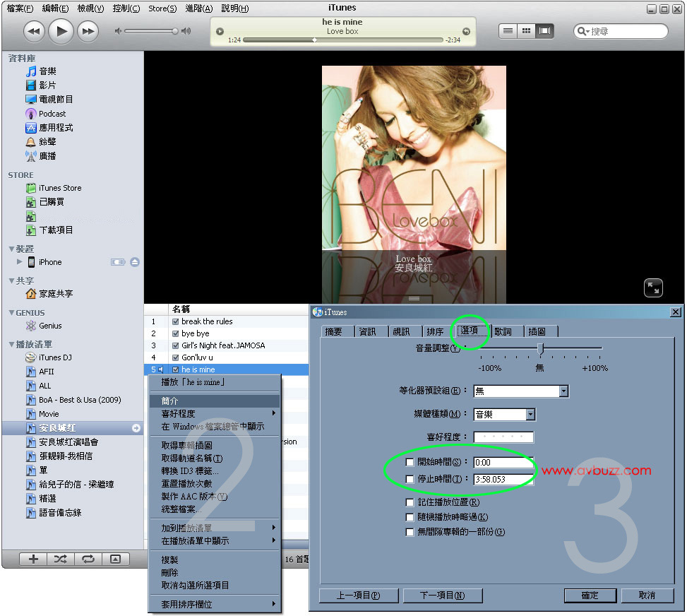Open the 鈴聲 ringtones library
This screenshot has width=687, height=616.
point(41,141)
